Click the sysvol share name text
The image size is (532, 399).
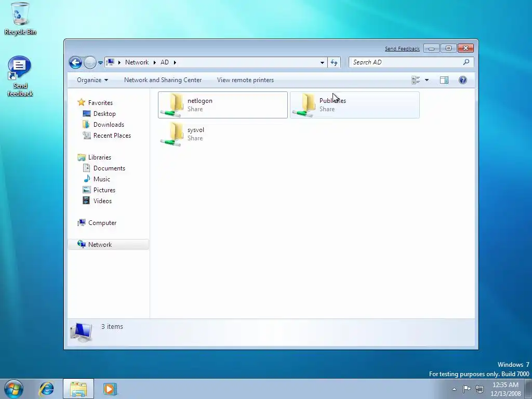click(x=196, y=130)
